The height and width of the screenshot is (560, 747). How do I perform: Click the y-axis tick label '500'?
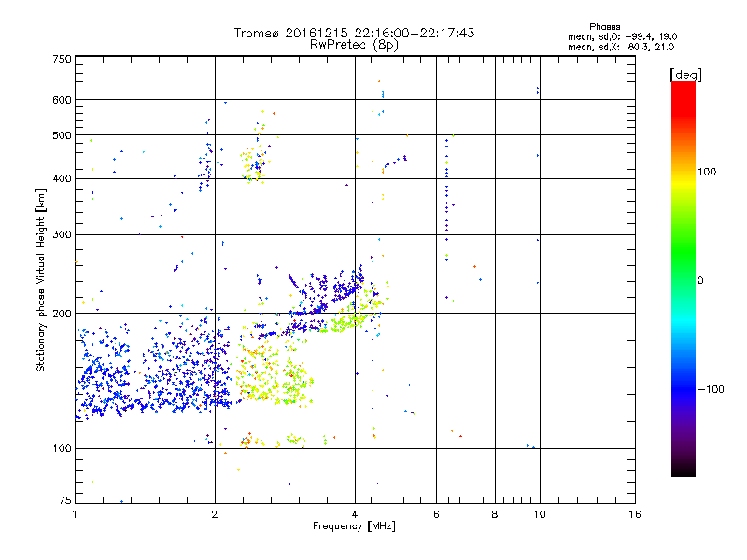63,135
